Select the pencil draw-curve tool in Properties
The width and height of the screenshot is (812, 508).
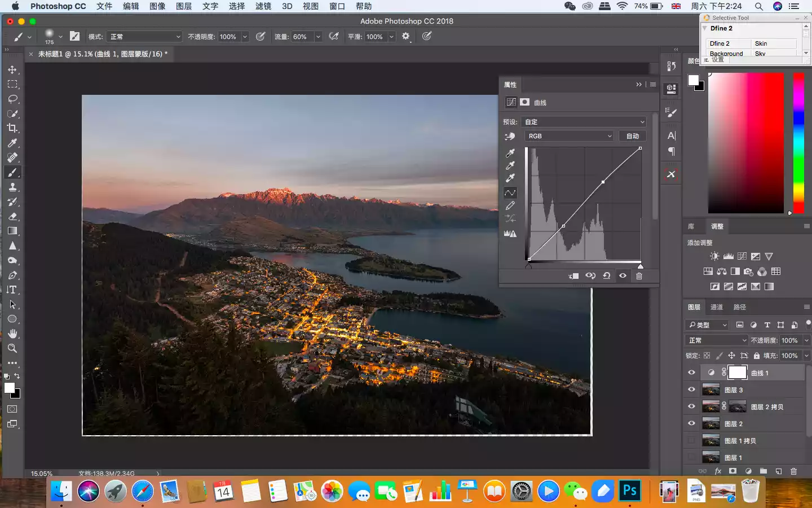point(510,206)
